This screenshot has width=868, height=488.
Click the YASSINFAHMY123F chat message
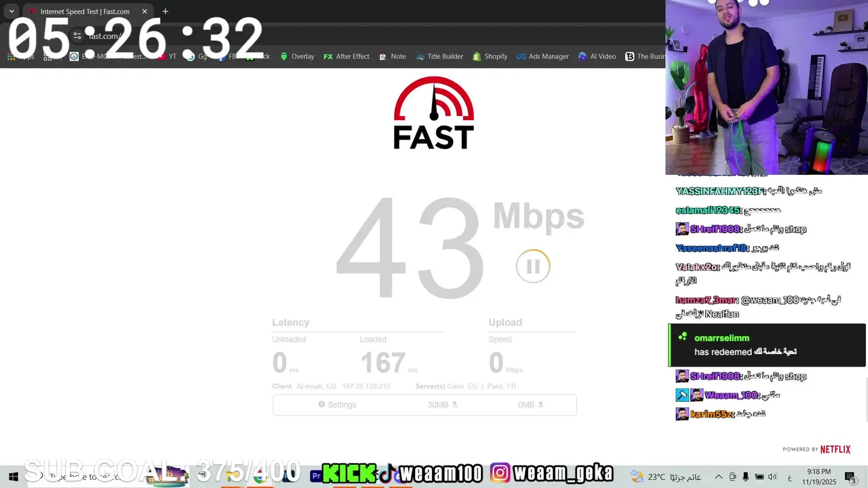tap(749, 191)
